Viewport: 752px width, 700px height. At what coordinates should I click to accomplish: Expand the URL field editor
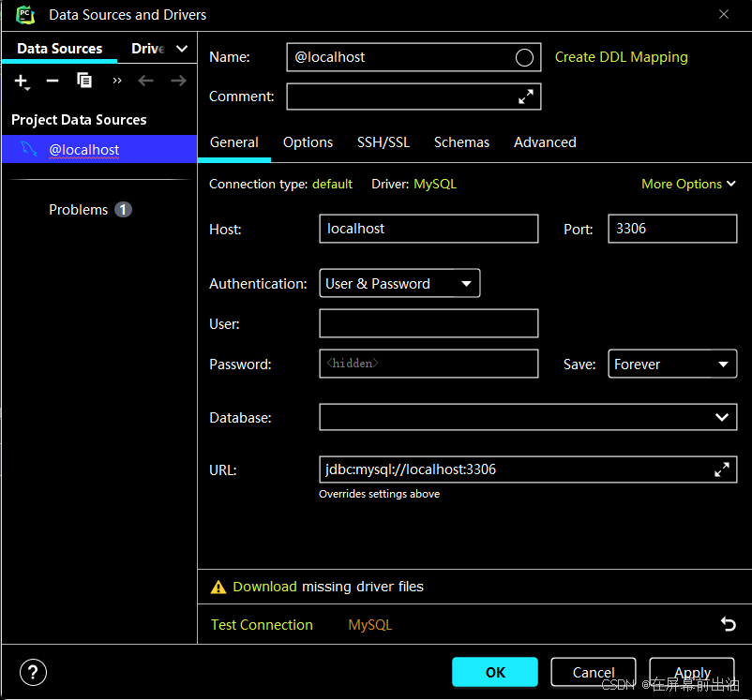[x=722, y=469]
